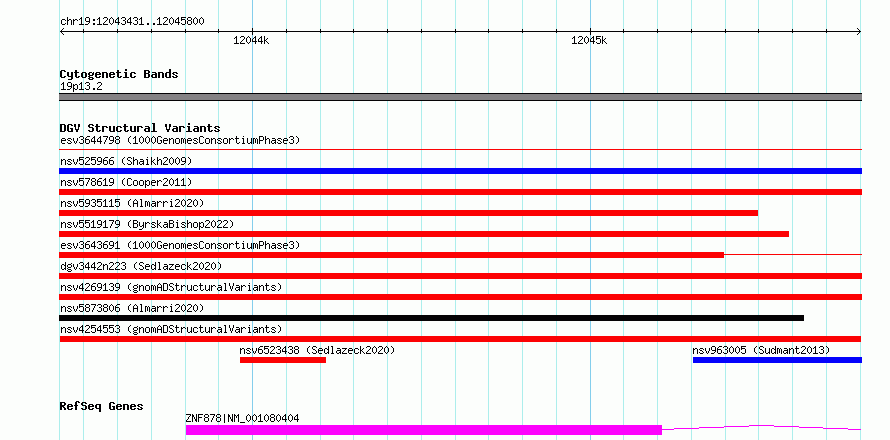Open nsv963005 (Sudmant2013) label

click(761, 350)
